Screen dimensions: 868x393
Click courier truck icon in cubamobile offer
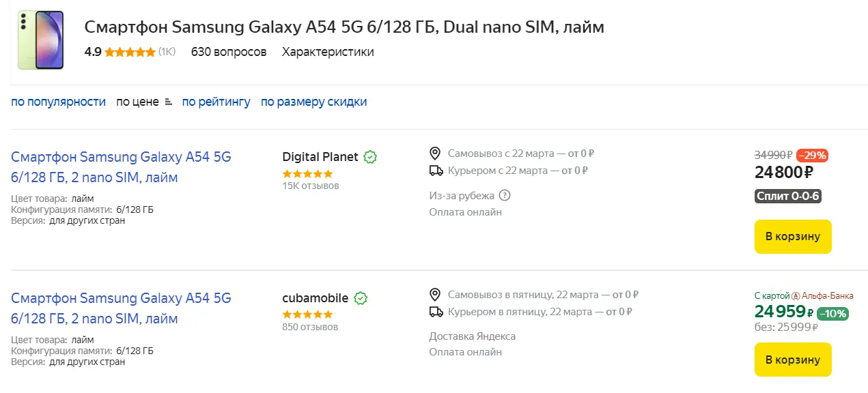[436, 312]
